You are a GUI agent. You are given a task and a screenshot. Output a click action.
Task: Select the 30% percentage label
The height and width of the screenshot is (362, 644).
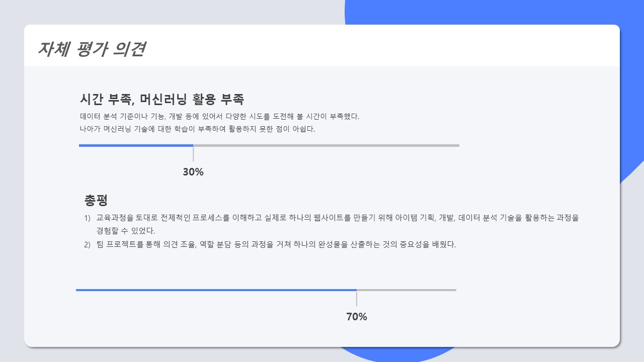[193, 172]
